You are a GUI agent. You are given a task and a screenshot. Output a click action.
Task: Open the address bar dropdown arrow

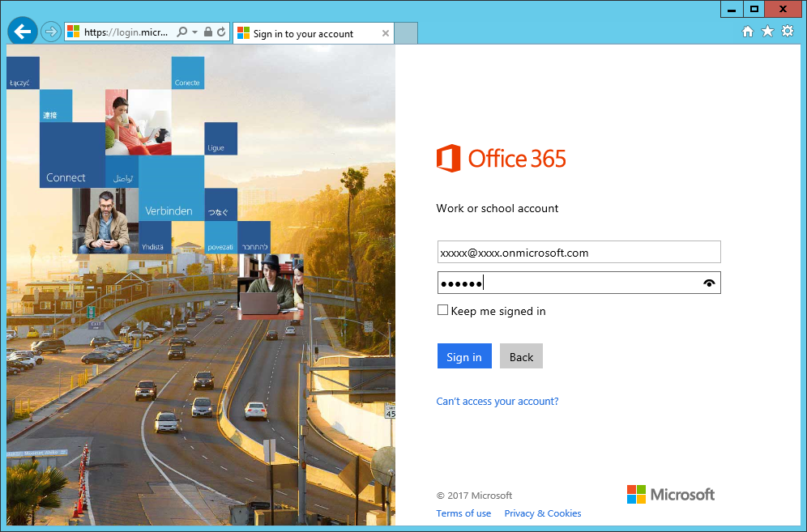point(195,32)
